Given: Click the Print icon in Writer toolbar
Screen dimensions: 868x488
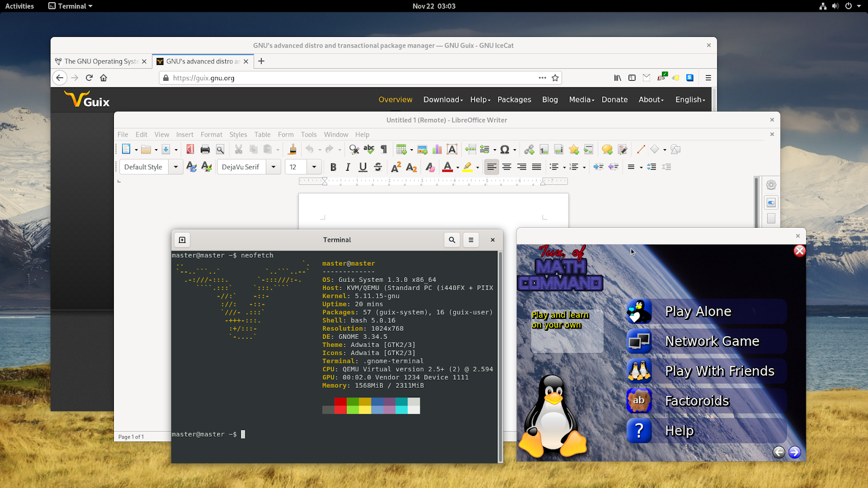Looking at the screenshot, I should (205, 150).
